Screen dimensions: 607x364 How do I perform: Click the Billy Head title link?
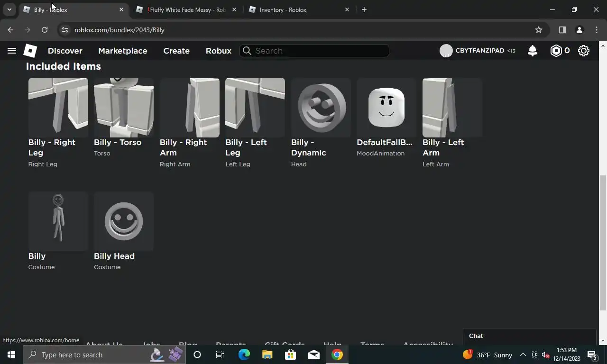click(x=114, y=256)
